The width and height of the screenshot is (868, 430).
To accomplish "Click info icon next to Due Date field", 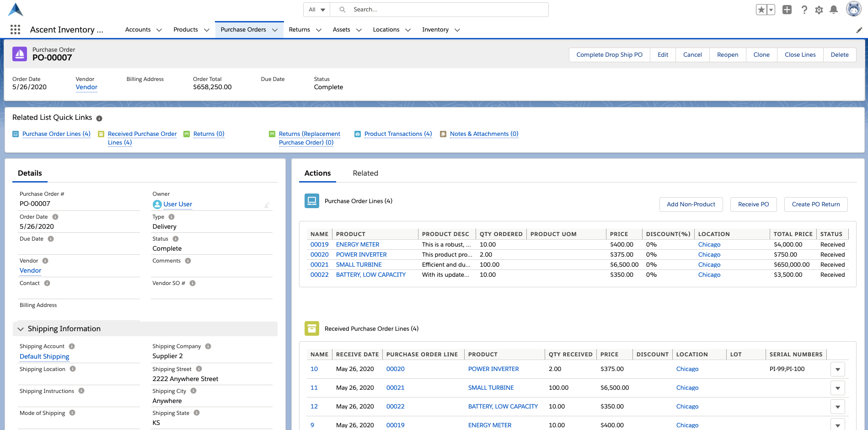I will coord(51,239).
